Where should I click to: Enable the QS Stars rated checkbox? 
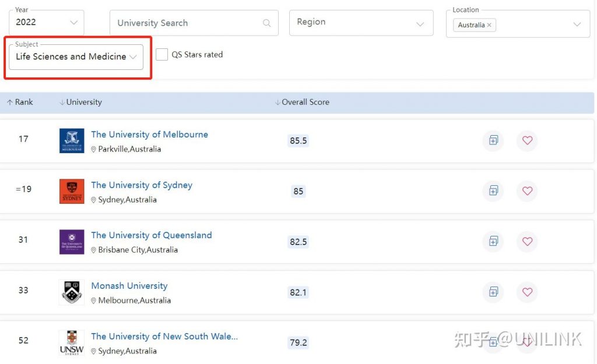coord(162,54)
